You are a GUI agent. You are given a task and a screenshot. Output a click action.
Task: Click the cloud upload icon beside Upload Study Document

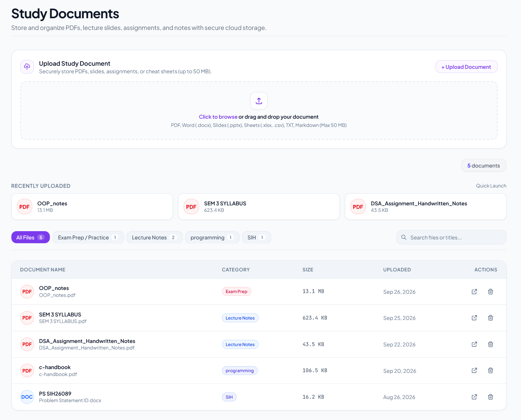point(27,67)
